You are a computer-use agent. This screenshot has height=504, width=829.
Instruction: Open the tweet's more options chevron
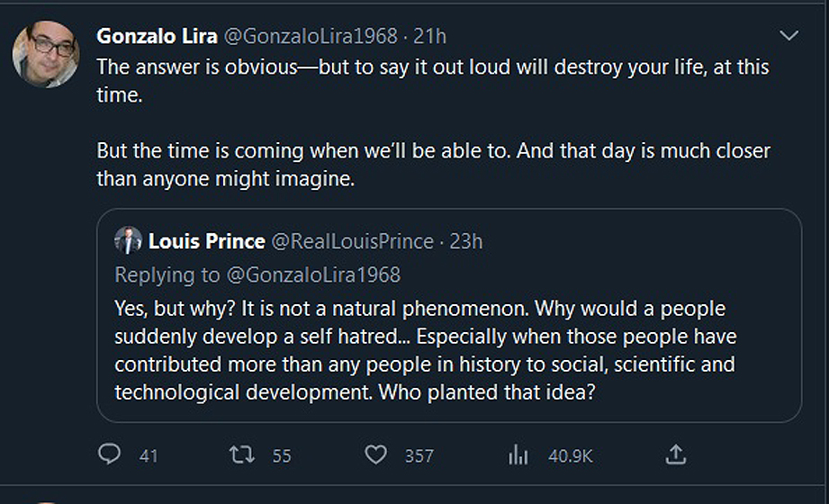point(788,36)
